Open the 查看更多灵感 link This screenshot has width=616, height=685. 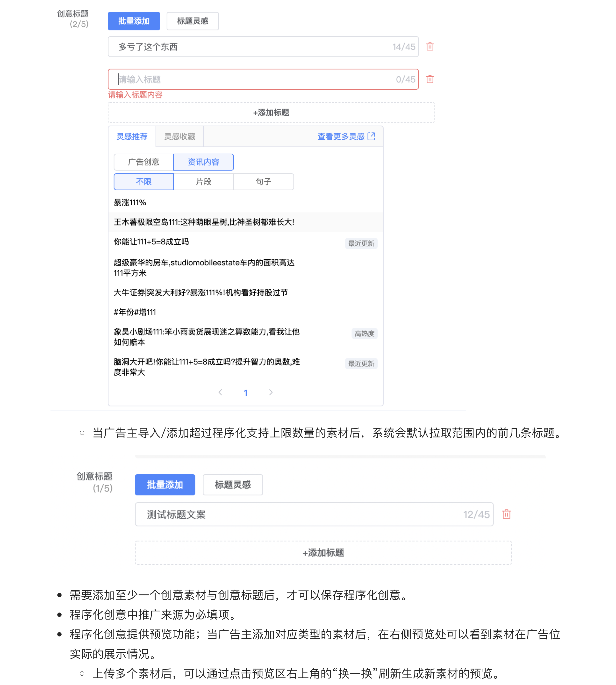tap(341, 136)
